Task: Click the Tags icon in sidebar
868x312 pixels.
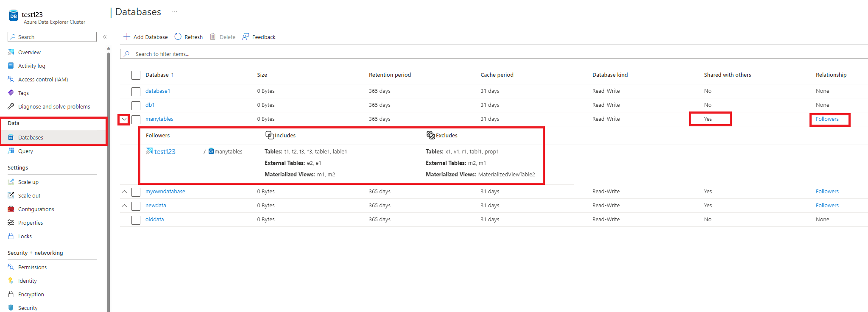Action: [x=11, y=93]
